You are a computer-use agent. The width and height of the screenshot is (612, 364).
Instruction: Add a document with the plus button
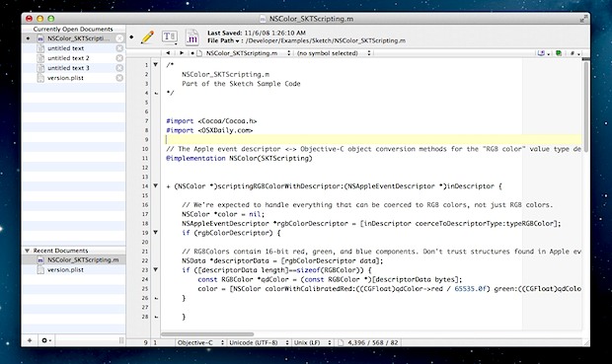tap(30, 340)
